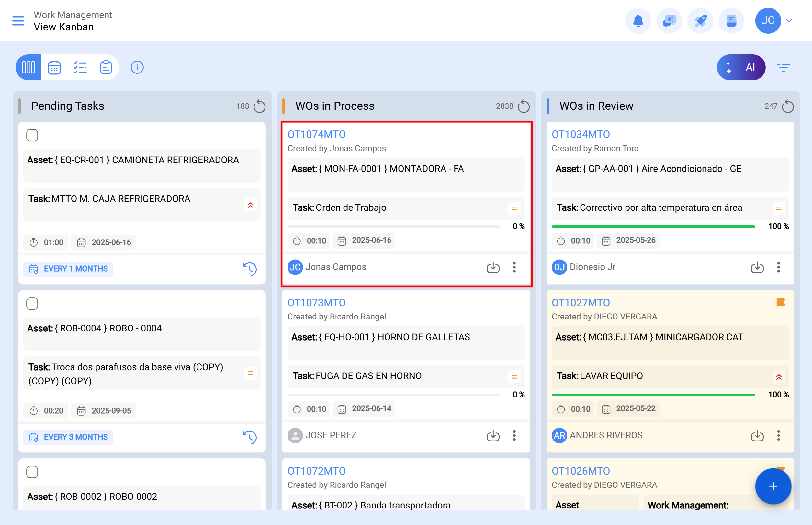The width and height of the screenshot is (812, 525).
Task: Switch to the Calendar view
Action: 54,67
